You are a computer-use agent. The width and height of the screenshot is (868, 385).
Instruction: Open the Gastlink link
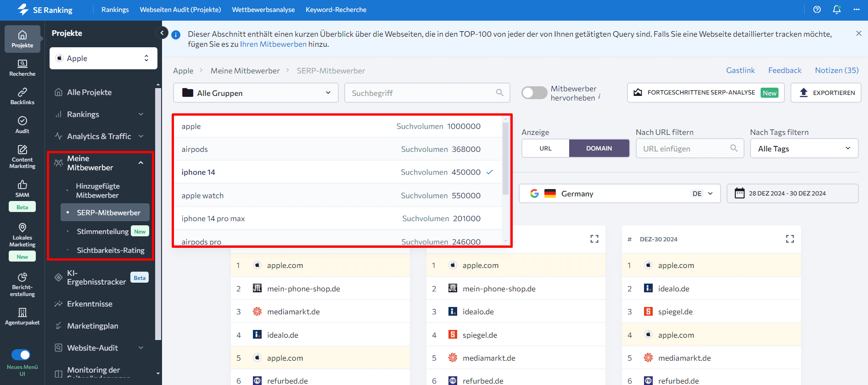pos(740,70)
